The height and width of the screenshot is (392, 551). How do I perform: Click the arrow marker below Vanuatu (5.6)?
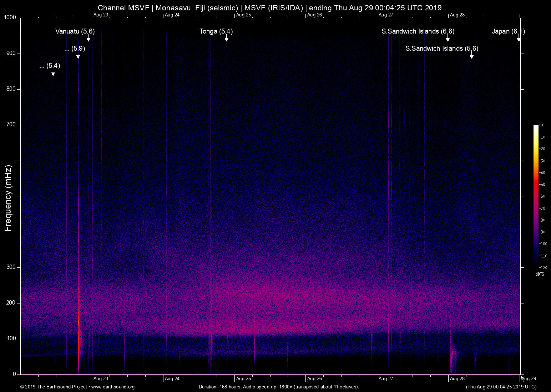click(x=89, y=39)
